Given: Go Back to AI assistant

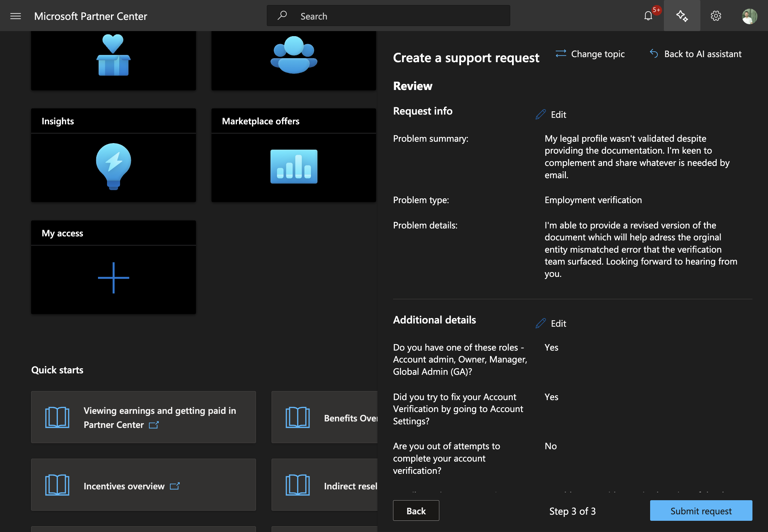Looking at the screenshot, I should (x=695, y=54).
